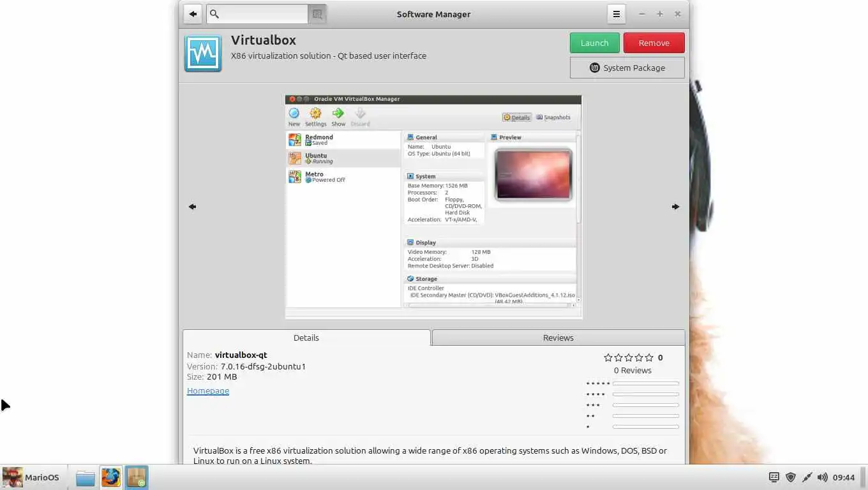The width and height of the screenshot is (868, 490).
Task: Open the MarioOS start menu
Action: [31, 477]
